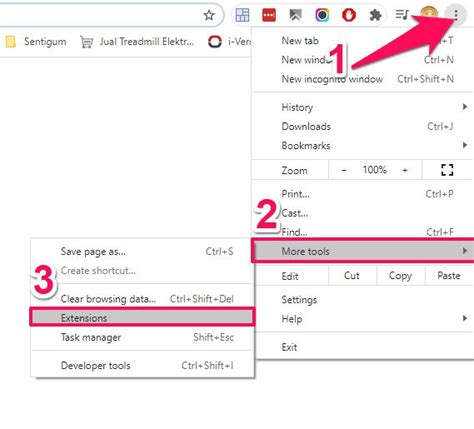Open Downloads from the menu
The width and height of the screenshot is (474, 429).
click(362, 126)
